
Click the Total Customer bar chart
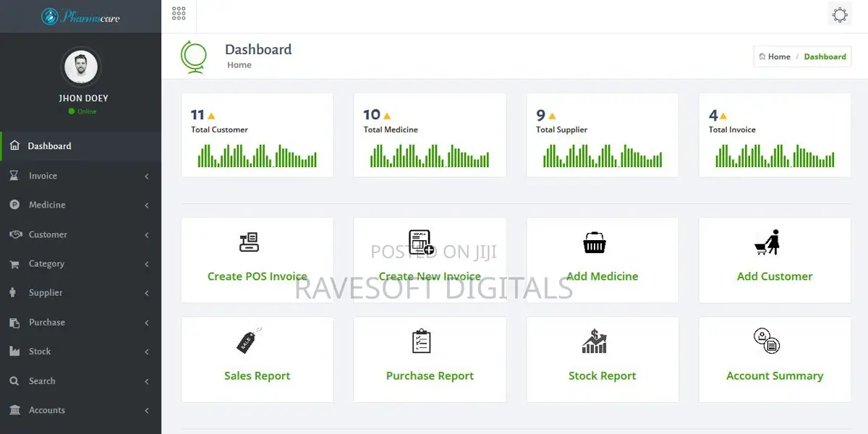pyautogui.click(x=258, y=156)
